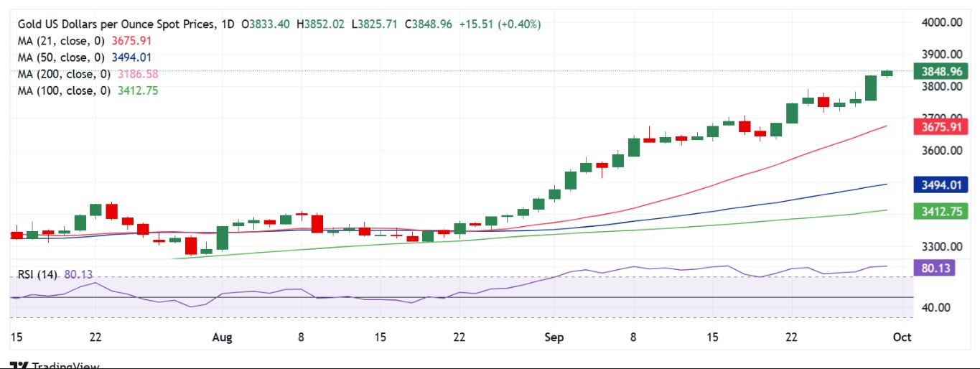The height and width of the screenshot is (369, 980).
Task: Click the +15.51 (+0.40%) change value
Action: (x=505, y=24)
